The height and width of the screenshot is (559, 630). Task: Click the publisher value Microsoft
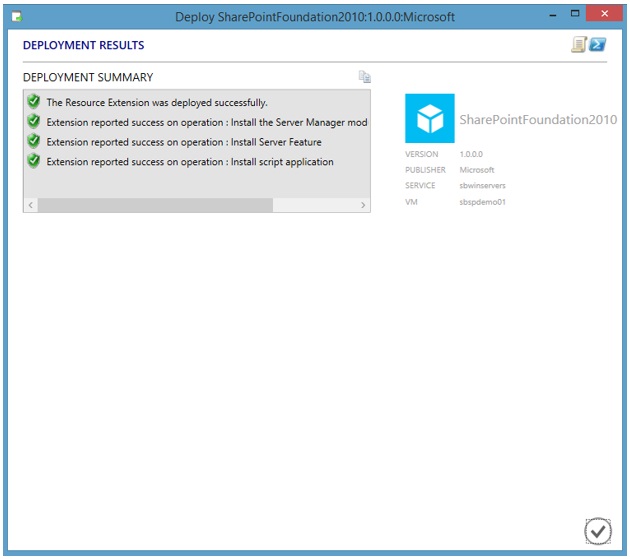(477, 170)
